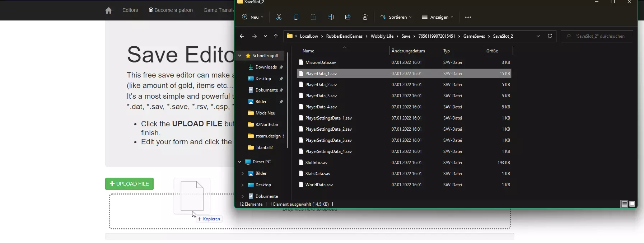Click the Delete trash can icon
Screen dimensions: 644x243
click(365, 17)
